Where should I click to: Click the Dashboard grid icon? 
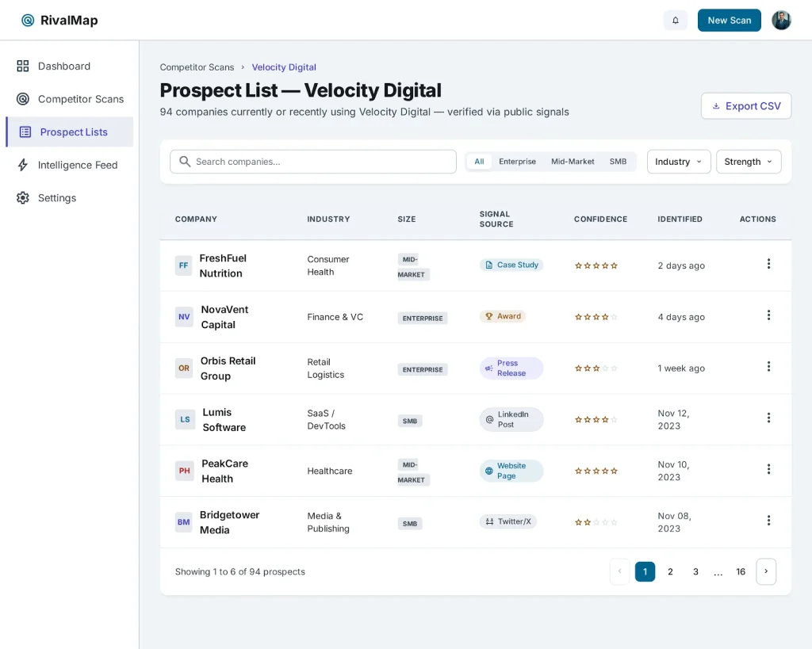[23, 67]
